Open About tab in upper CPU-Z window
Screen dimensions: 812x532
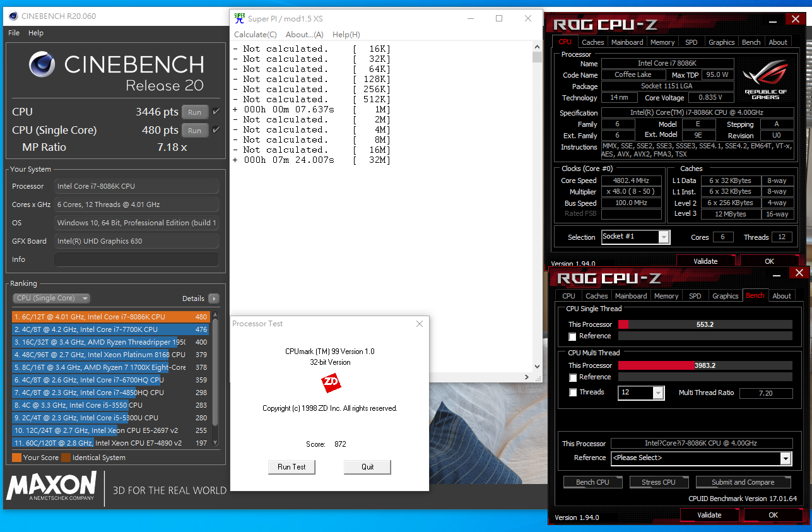tap(778, 42)
